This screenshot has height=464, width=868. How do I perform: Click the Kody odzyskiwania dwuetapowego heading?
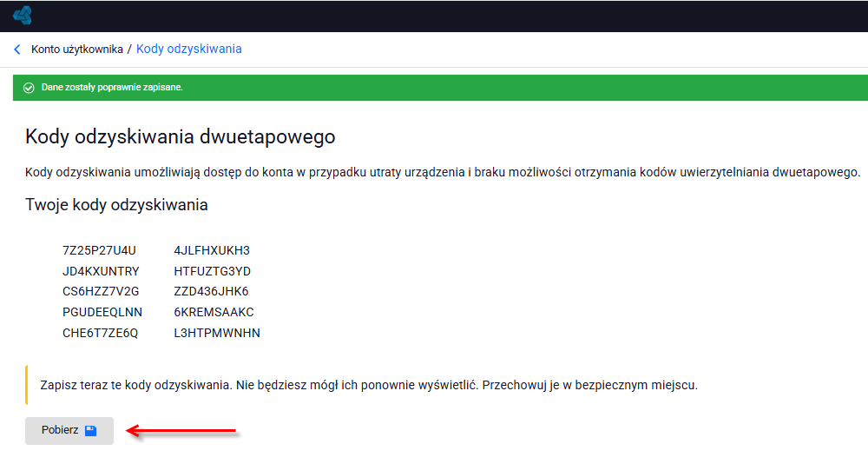coord(181,137)
